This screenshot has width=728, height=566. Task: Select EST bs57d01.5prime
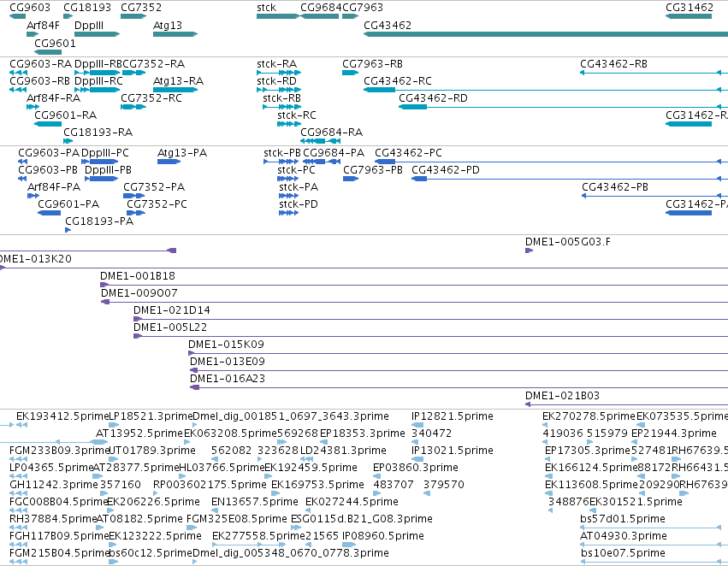click(650, 528)
